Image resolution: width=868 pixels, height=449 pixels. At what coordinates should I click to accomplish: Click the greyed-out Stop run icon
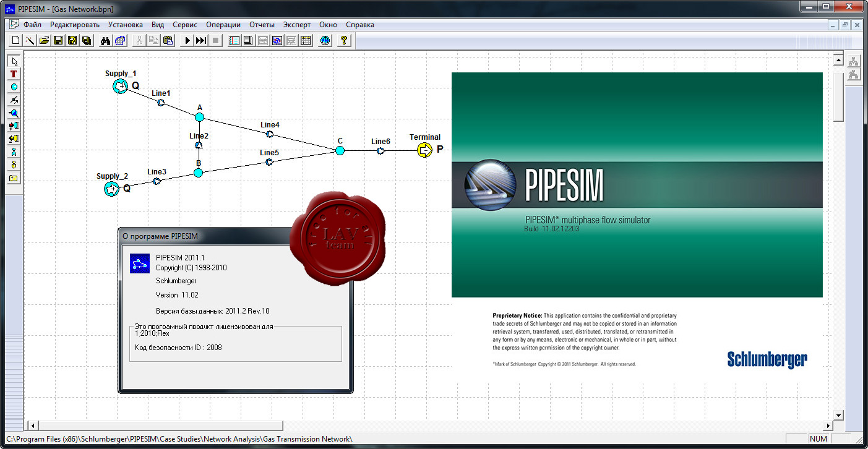pyautogui.click(x=215, y=40)
